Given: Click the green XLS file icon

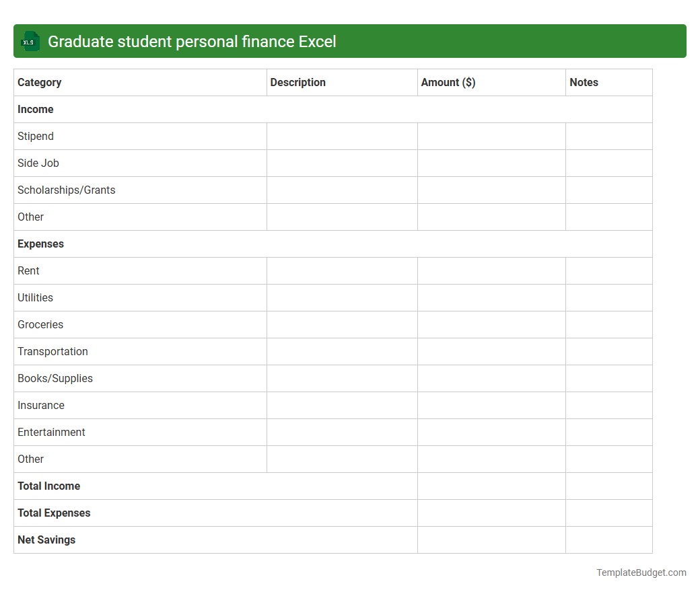Looking at the screenshot, I should point(30,41).
